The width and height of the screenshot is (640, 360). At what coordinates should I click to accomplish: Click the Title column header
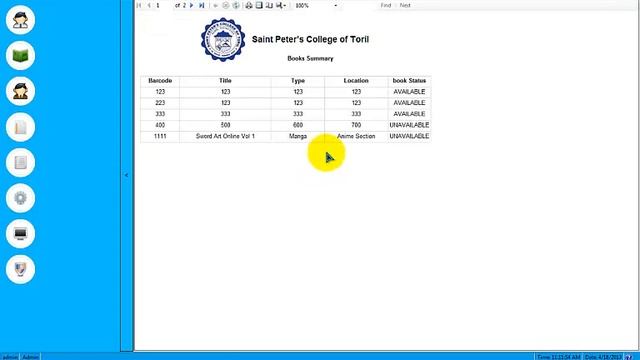(x=225, y=81)
